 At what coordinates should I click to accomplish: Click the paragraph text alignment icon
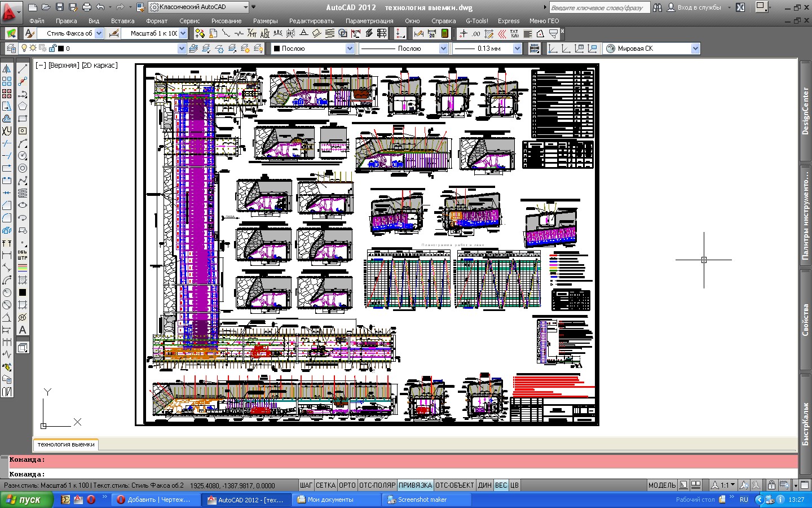(x=528, y=33)
